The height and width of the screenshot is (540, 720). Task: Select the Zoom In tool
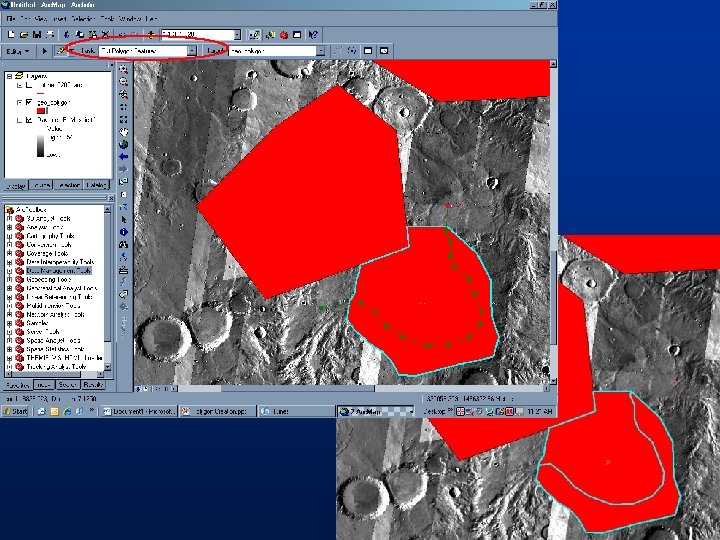(124, 69)
